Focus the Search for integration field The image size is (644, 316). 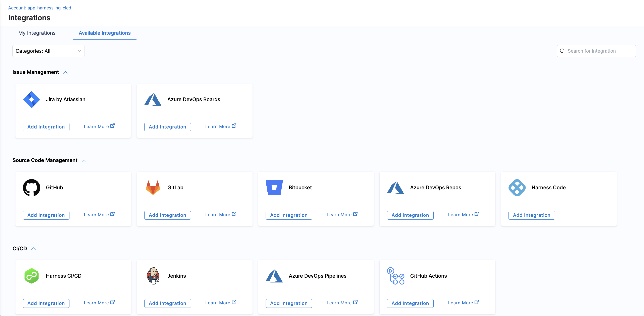pos(599,51)
